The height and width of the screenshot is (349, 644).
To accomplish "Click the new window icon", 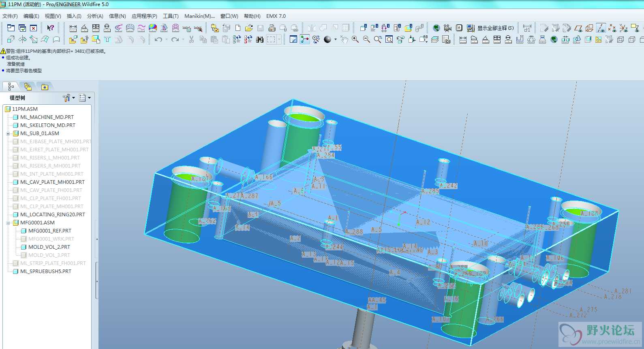I will pyautogui.click(x=11, y=28).
